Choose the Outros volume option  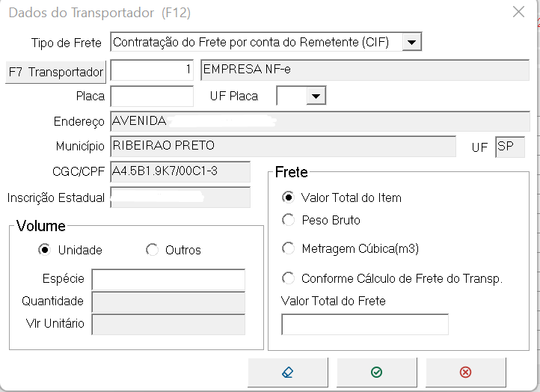[x=153, y=250]
